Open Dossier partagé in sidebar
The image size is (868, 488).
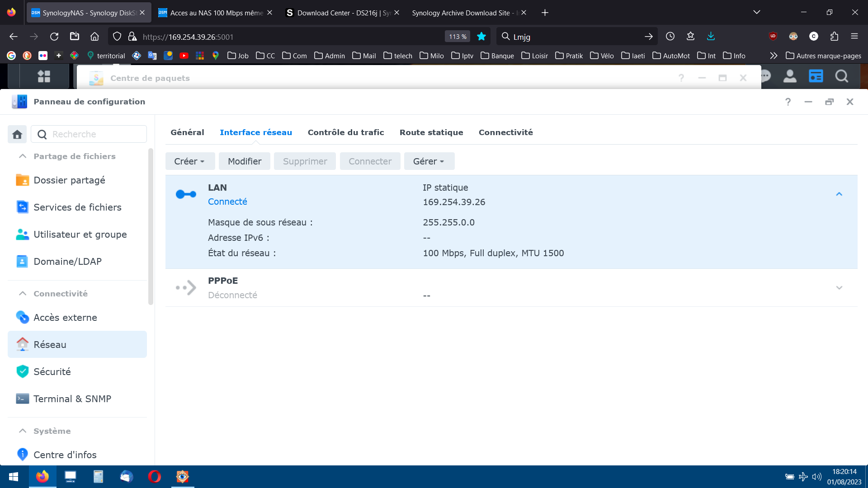click(69, 180)
